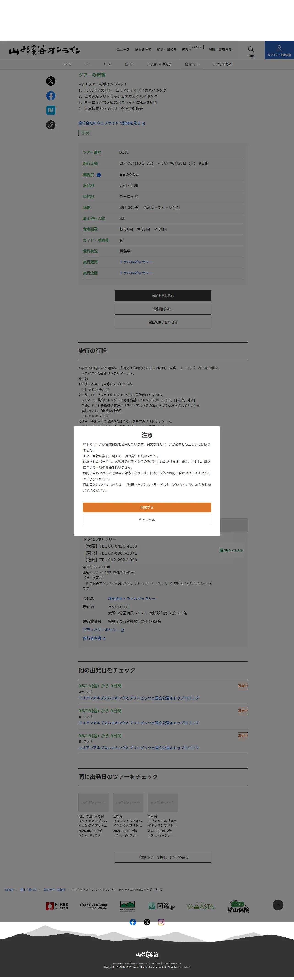Open 旅行会社のウェブサイトで詳細を見る link
The width and height of the screenshot is (294, 980).
[112, 123]
